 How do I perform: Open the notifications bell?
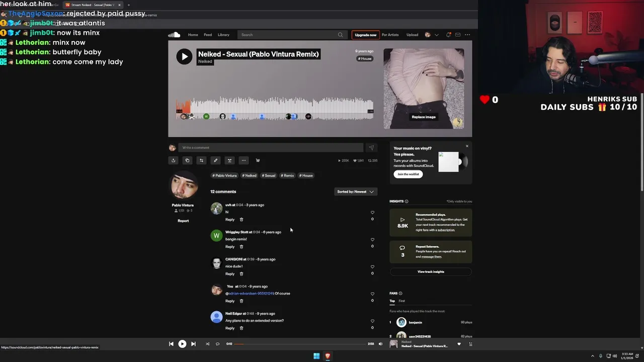pos(448,35)
